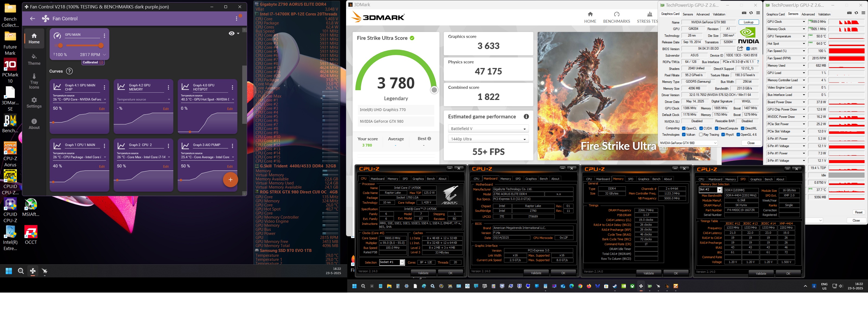868x334 pixels.
Task: Open NVIDIA GeForce GTX 980 GPU selector dropdown
Action: pos(688,142)
